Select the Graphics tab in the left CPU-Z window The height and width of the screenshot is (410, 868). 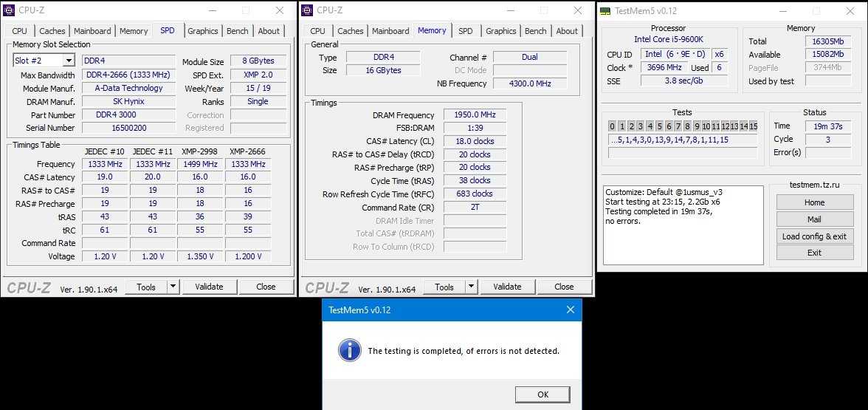click(x=202, y=31)
